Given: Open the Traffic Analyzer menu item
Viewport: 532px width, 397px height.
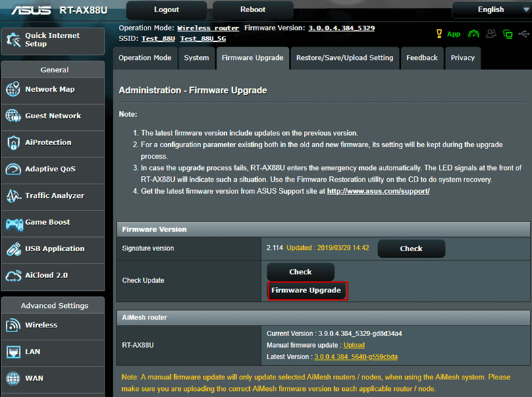Looking at the screenshot, I should coord(53,196).
